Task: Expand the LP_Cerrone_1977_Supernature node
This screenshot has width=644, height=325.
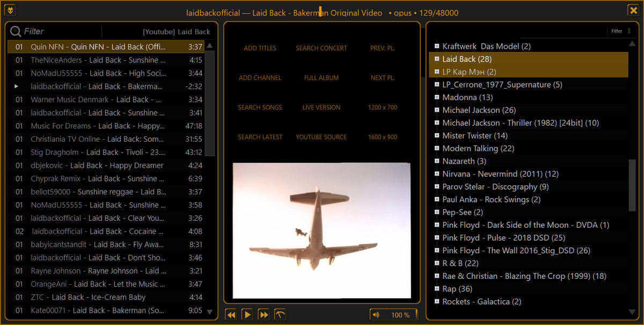Action: tap(437, 84)
